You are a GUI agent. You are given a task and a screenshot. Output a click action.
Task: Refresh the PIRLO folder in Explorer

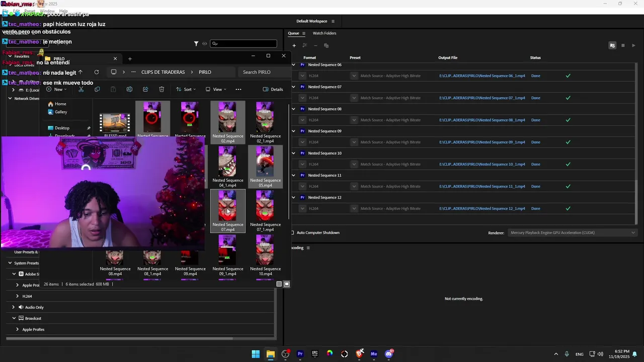(x=97, y=72)
